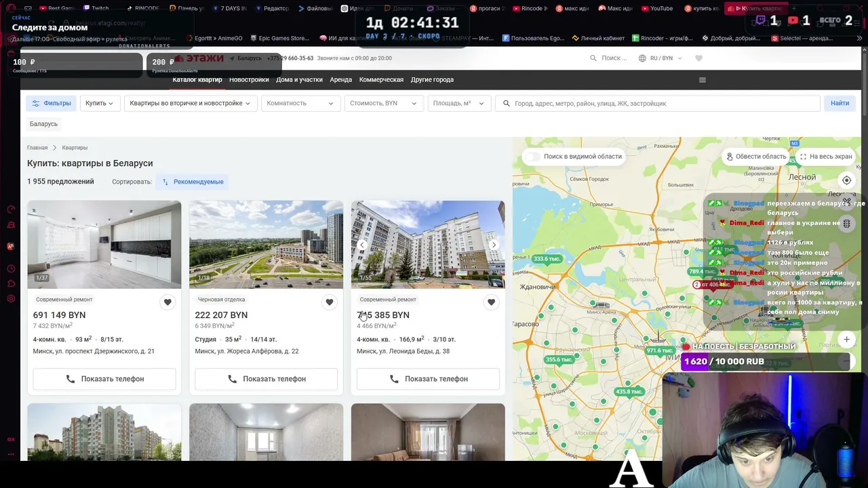Zoom in on the map
Viewport: 868px width, 488px height.
click(846, 339)
